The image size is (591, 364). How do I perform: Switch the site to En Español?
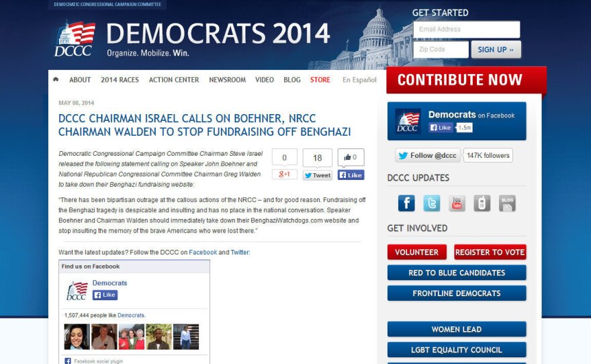click(x=359, y=80)
